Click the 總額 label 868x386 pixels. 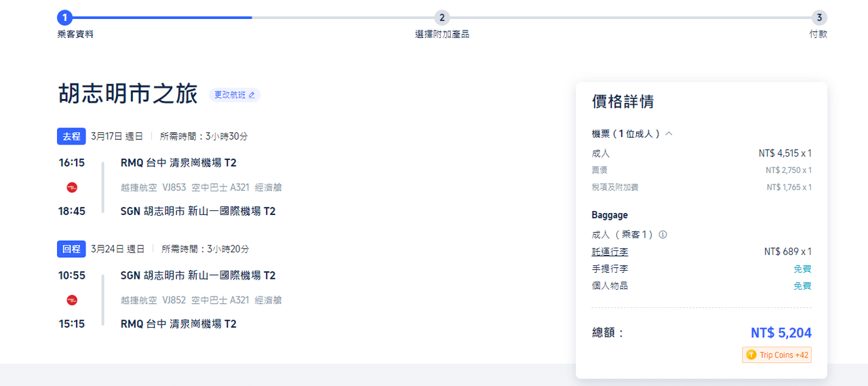608,333
